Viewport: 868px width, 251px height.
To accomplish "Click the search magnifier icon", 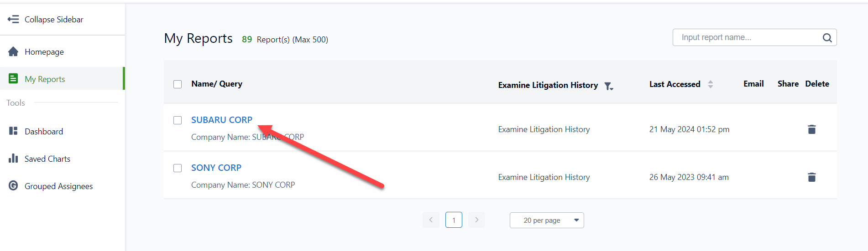I will [827, 37].
